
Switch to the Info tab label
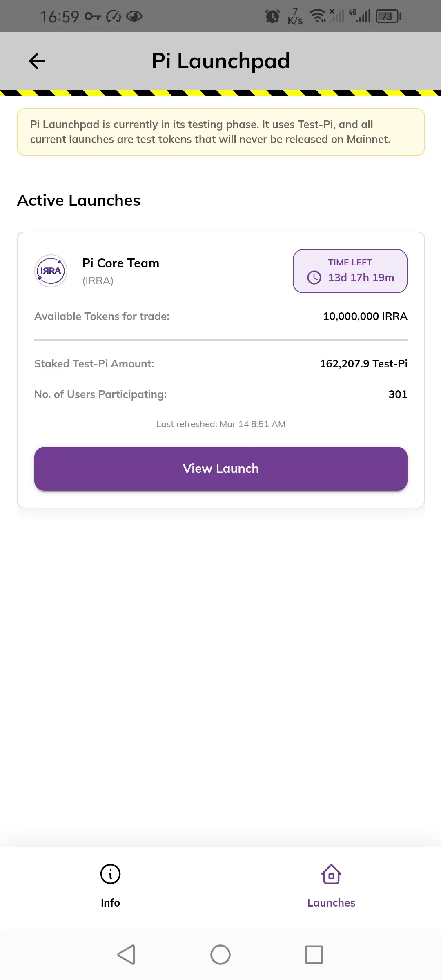point(110,903)
